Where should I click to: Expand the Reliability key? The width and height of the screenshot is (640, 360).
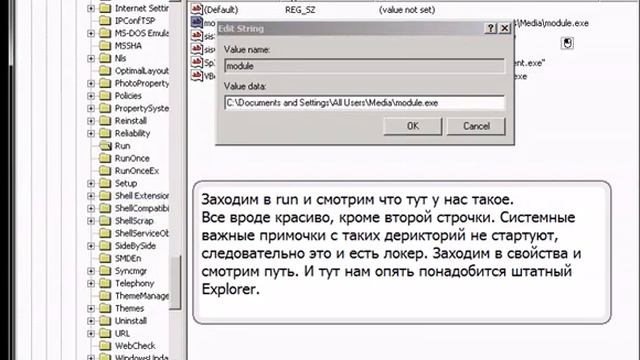pyautogui.click(x=91, y=133)
